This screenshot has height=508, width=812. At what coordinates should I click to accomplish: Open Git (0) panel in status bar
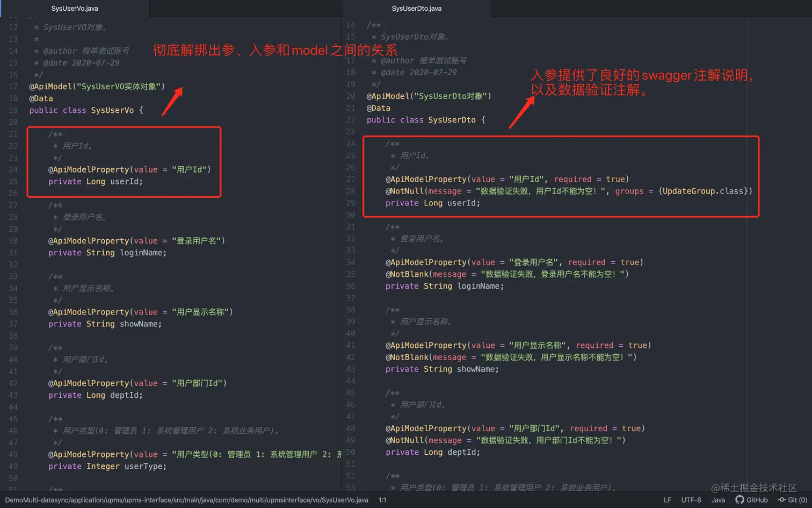pyautogui.click(x=792, y=500)
